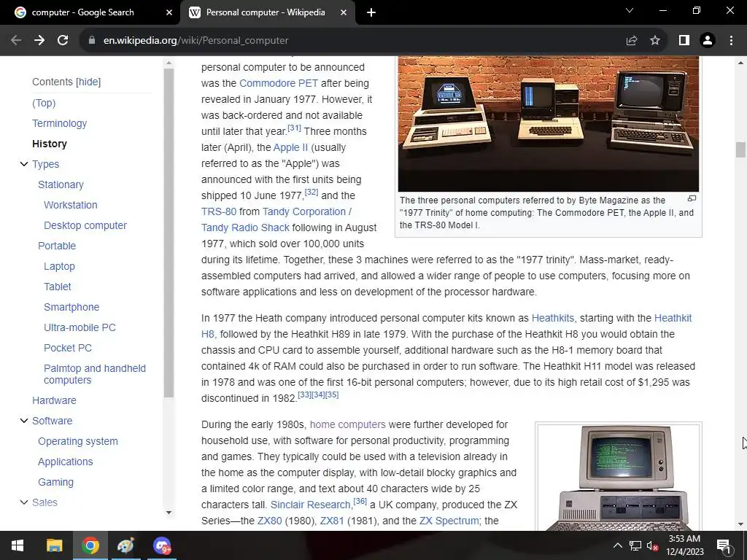Go to Desktop computer subsection

pyautogui.click(x=85, y=226)
